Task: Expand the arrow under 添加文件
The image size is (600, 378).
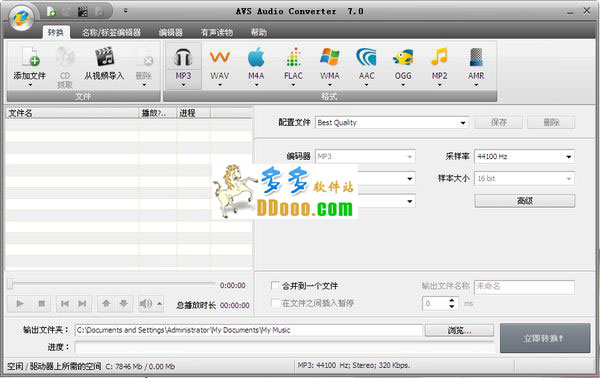Action: pos(30,85)
